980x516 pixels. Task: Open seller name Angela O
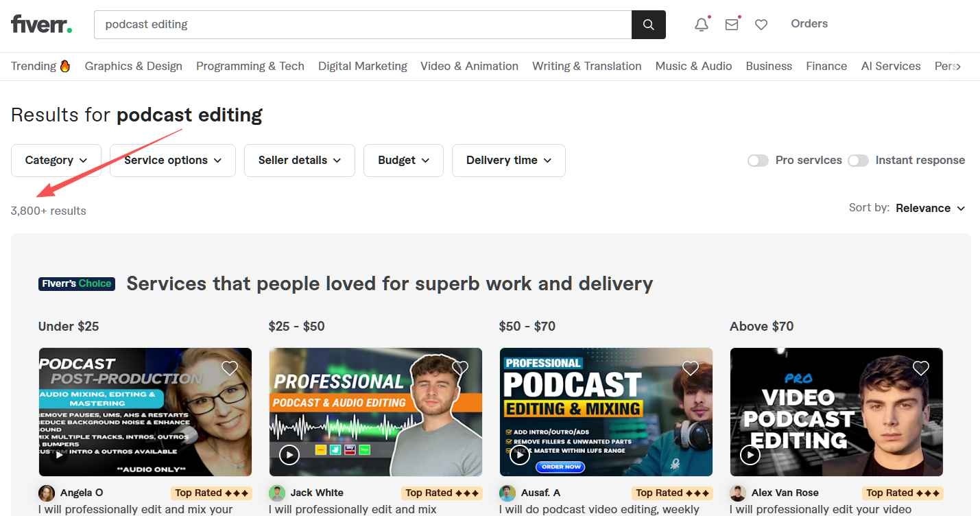[82, 493]
